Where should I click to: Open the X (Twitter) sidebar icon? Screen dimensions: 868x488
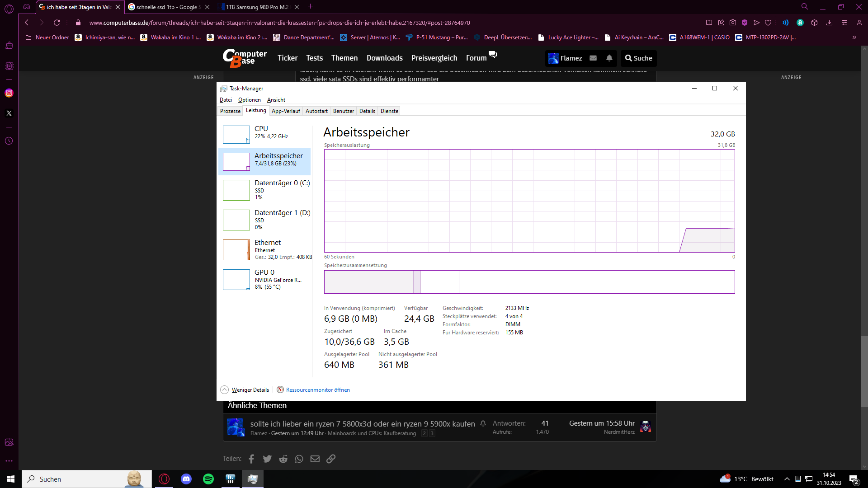(x=9, y=113)
